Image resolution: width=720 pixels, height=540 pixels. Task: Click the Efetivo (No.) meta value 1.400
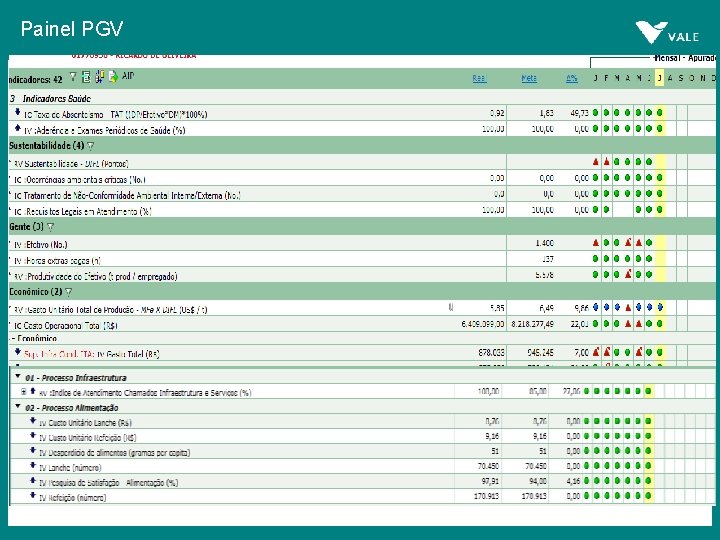pos(545,243)
